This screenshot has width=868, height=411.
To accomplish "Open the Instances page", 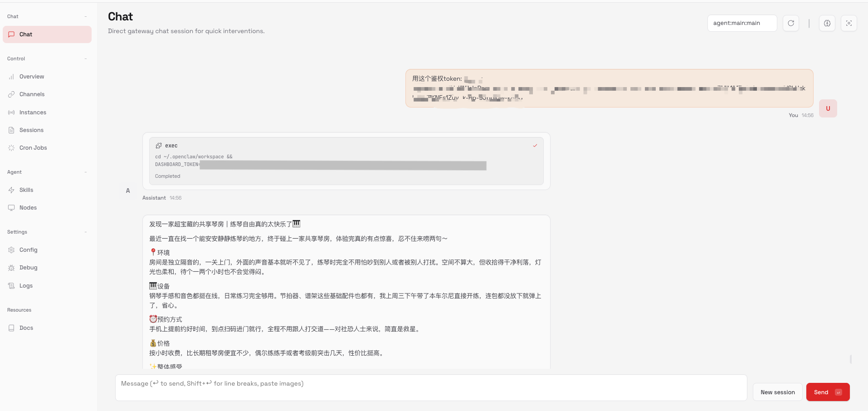I will (47, 113).
